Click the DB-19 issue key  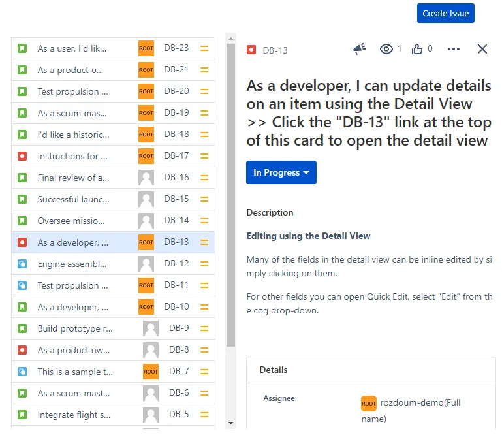176,113
